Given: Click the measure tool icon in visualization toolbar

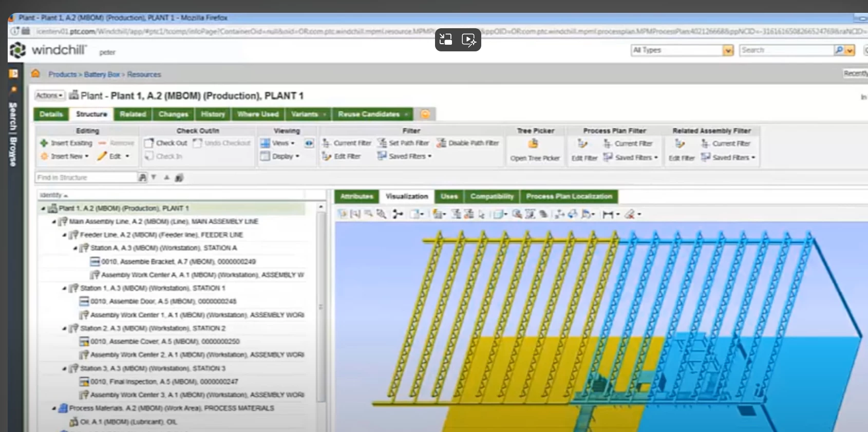Looking at the screenshot, I should click(608, 214).
